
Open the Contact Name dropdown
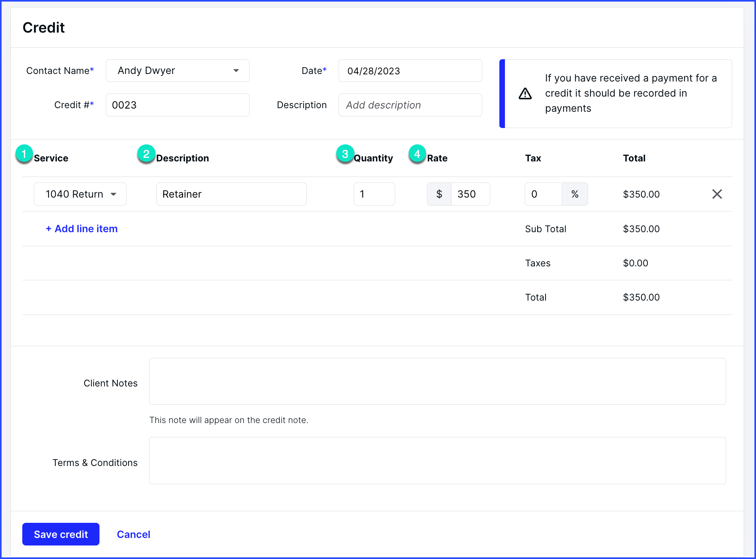pyautogui.click(x=177, y=70)
